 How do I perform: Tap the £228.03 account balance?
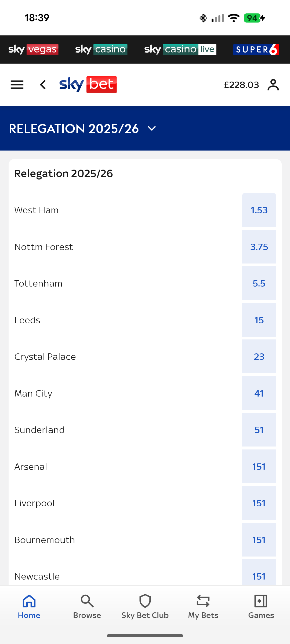(x=241, y=85)
